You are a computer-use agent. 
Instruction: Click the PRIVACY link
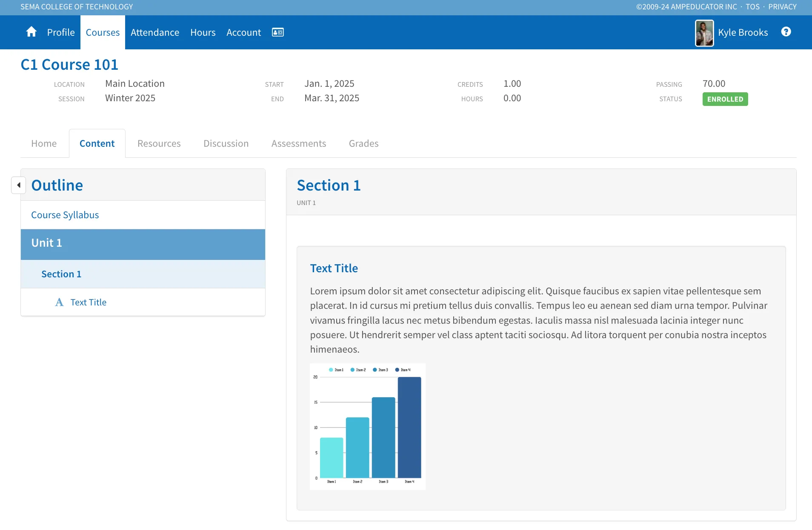point(782,7)
